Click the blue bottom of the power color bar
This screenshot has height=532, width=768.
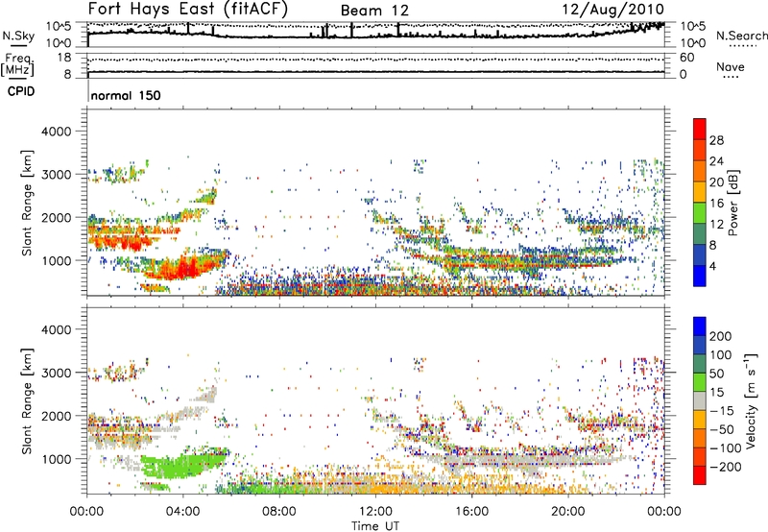(x=700, y=276)
